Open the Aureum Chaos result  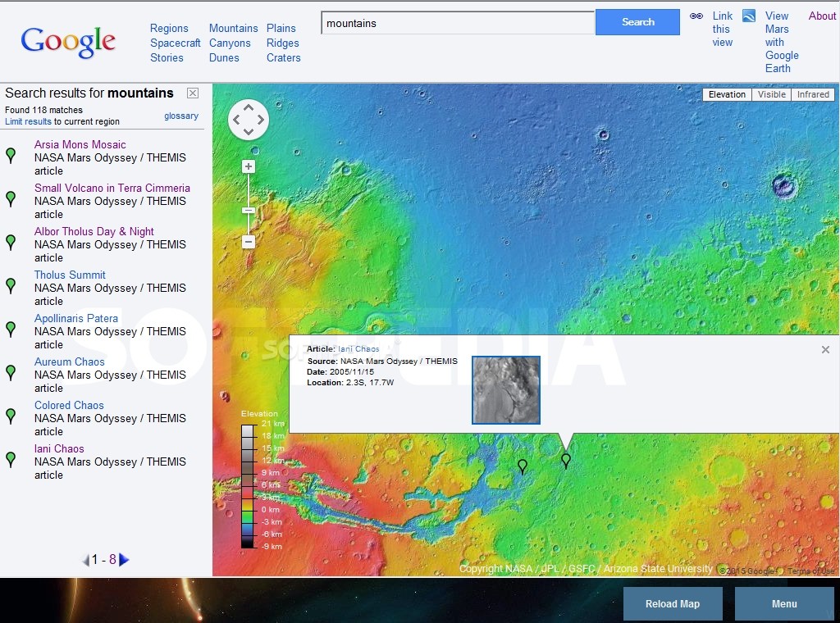click(69, 362)
